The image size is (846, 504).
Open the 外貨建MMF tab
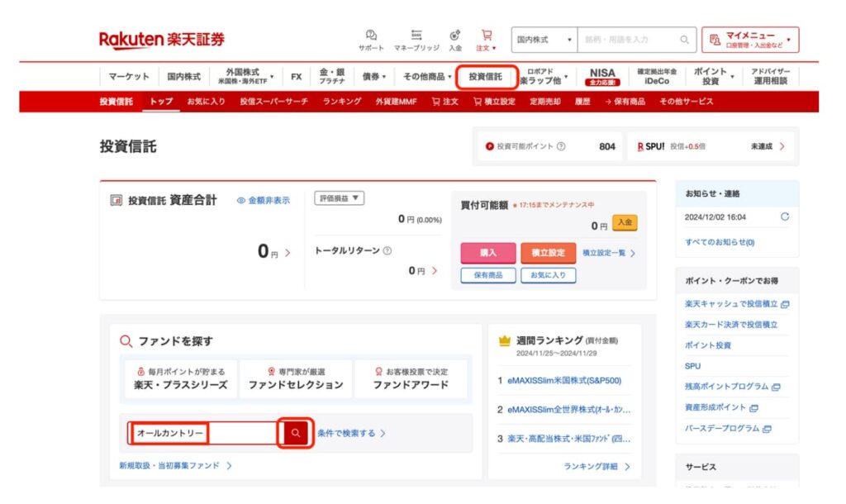pyautogui.click(x=396, y=102)
